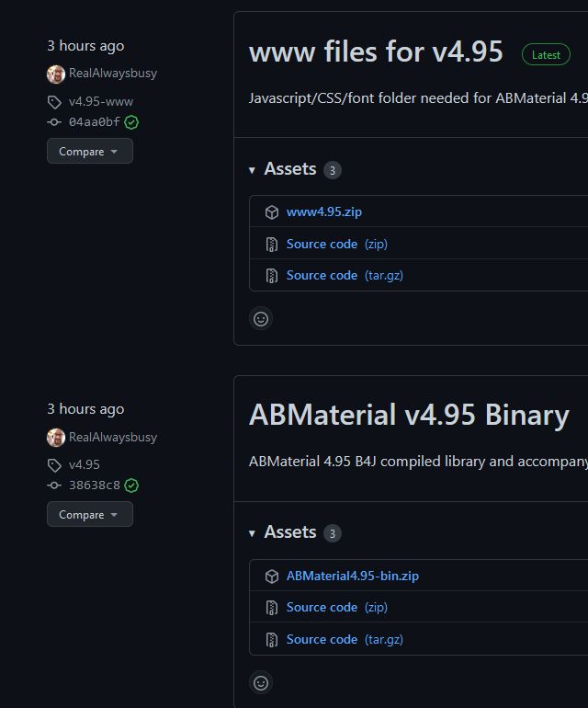Open the v4.95-www tag link
The width and height of the screenshot is (588, 708).
101,101
